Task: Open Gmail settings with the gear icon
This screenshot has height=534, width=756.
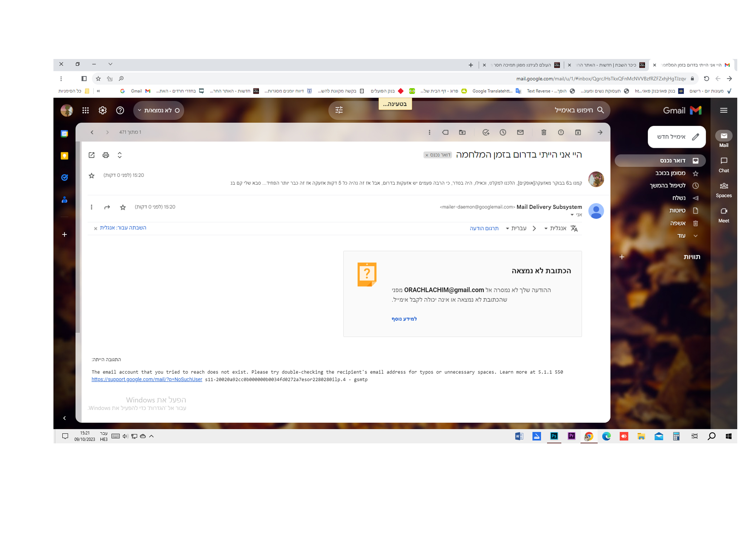Action: coord(103,110)
